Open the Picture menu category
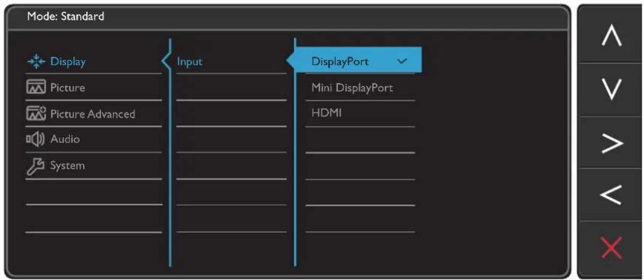 (x=94, y=88)
